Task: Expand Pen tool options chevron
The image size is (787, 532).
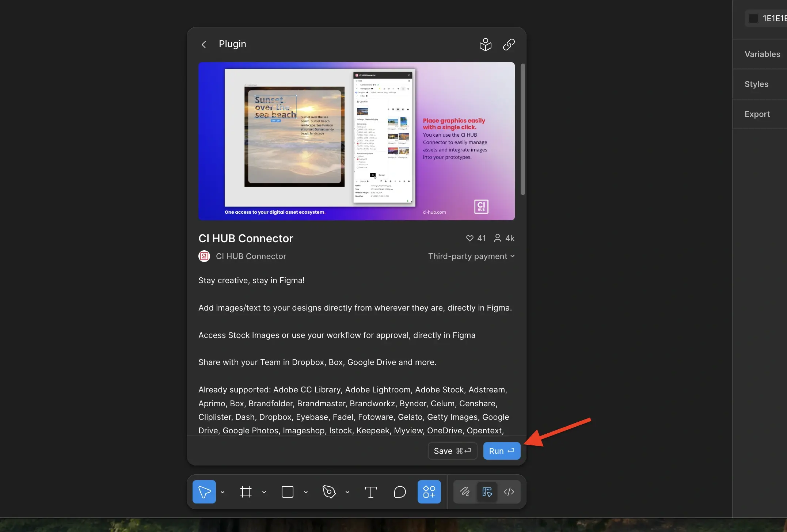Action: (x=347, y=492)
